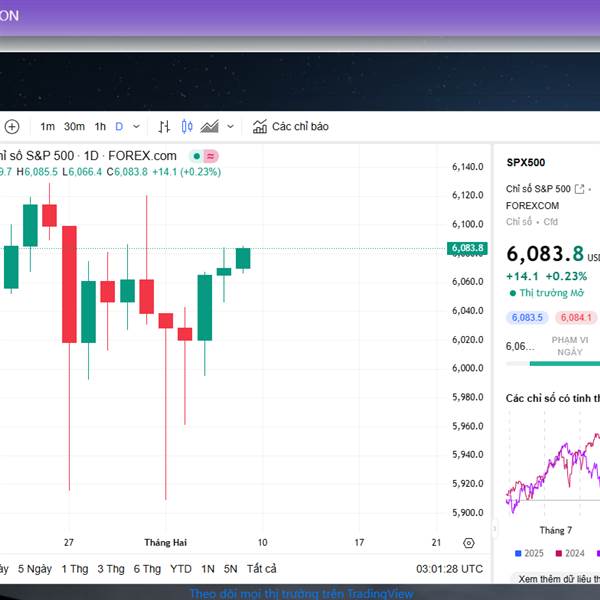Viewport: 600px width, 600px height.
Task: Expand the chart style dropdown chevron
Action: (230, 127)
